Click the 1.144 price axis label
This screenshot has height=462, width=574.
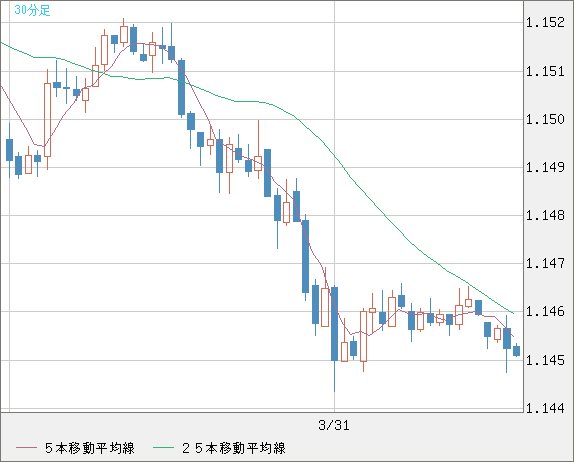pos(545,408)
